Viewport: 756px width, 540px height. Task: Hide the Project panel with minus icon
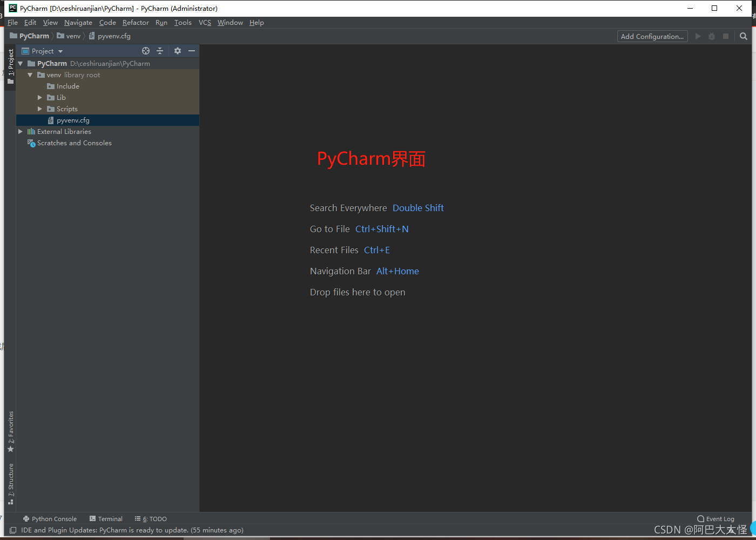(x=192, y=51)
